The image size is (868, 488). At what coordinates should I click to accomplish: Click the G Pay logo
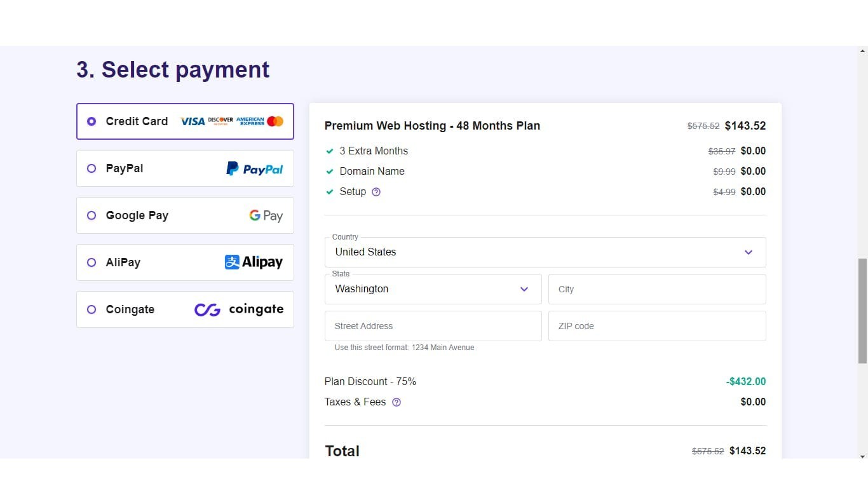coord(266,216)
